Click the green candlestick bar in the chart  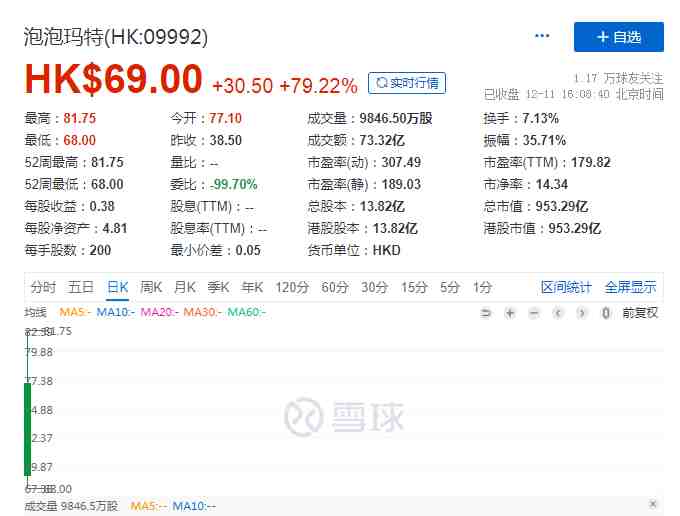[28, 429]
